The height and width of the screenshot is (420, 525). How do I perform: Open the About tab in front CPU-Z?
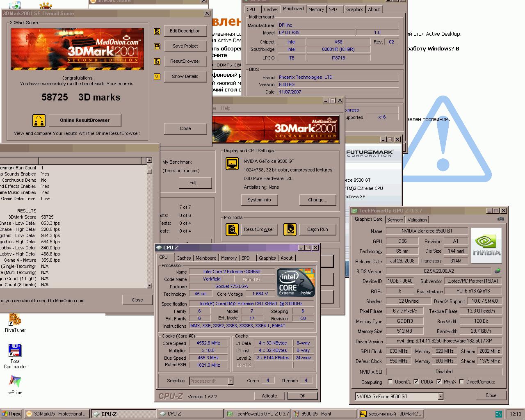coord(287,258)
